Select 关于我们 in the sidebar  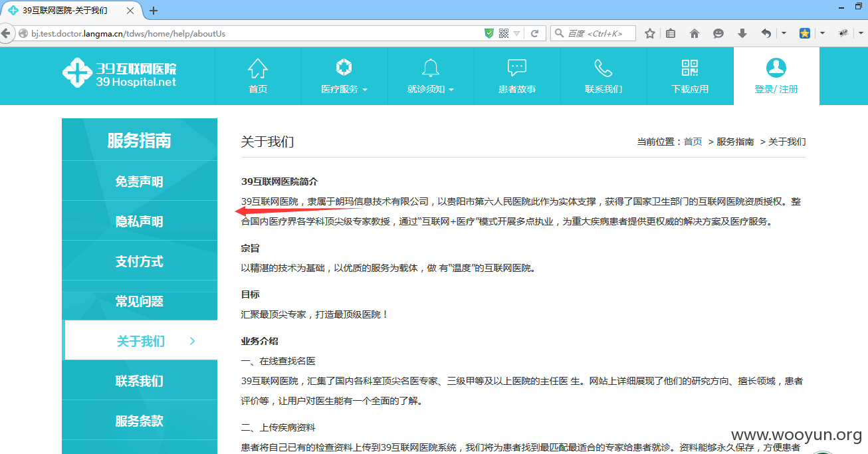tap(141, 340)
